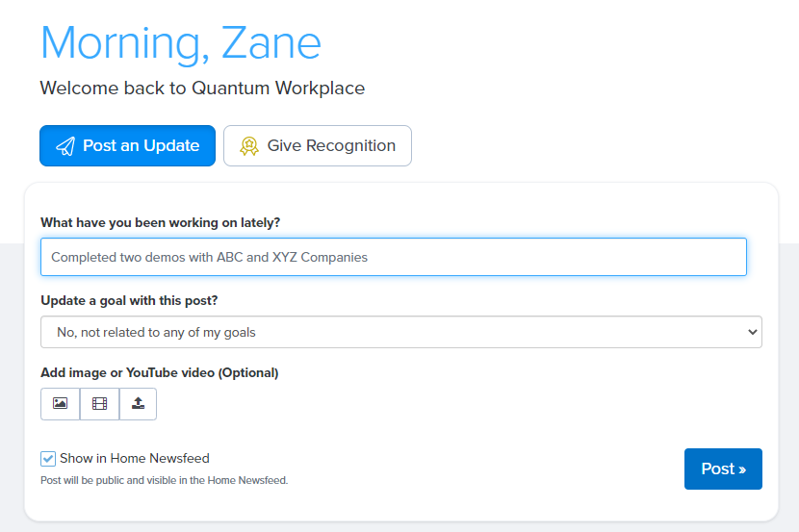Click the film strip video icon button

99,404
